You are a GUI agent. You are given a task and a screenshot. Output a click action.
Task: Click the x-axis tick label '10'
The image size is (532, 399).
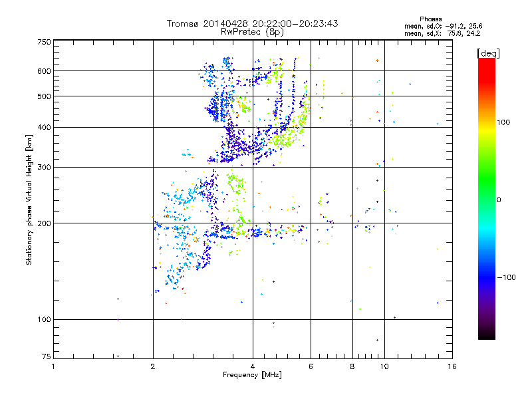(384, 366)
